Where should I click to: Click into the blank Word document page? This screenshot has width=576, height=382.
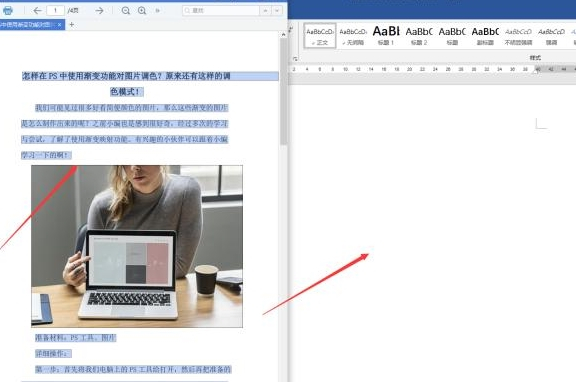tap(432, 233)
